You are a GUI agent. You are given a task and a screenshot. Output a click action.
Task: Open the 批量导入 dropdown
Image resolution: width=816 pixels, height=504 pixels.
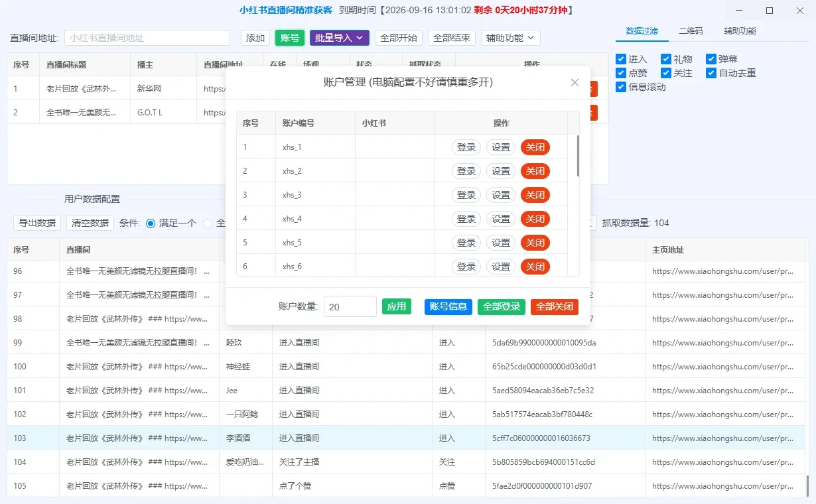click(339, 38)
